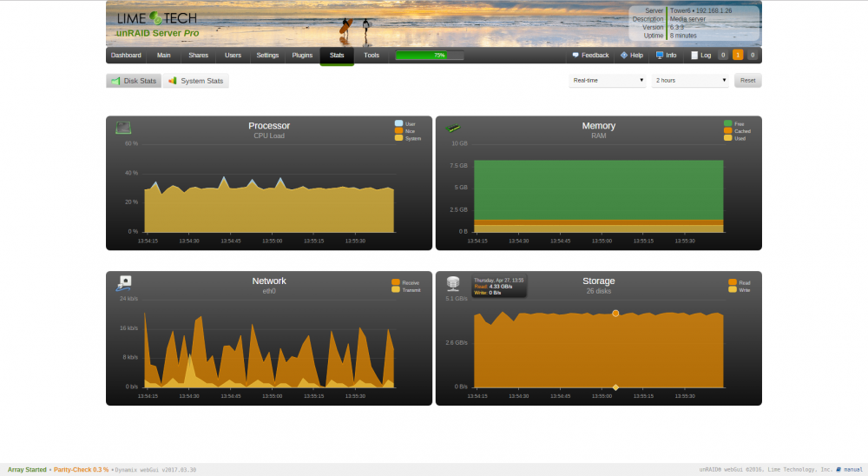
Task: Toggle the System series in Processor legend
Action: point(407,138)
